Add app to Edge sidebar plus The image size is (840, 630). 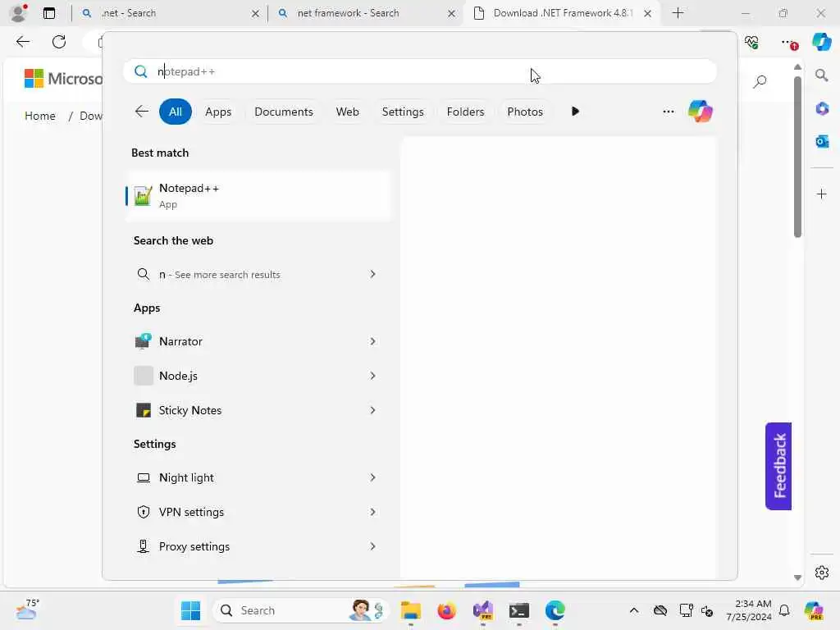pyautogui.click(x=822, y=194)
